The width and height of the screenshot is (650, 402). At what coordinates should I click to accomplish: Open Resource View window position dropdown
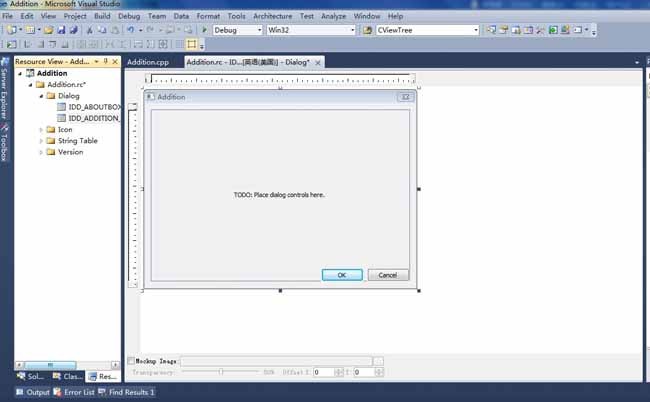pyautogui.click(x=97, y=61)
